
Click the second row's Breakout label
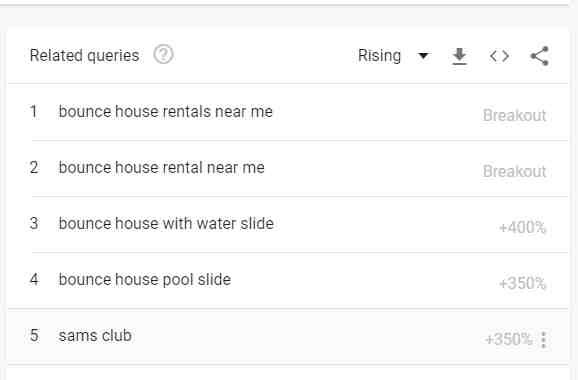[x=515, y=171]
